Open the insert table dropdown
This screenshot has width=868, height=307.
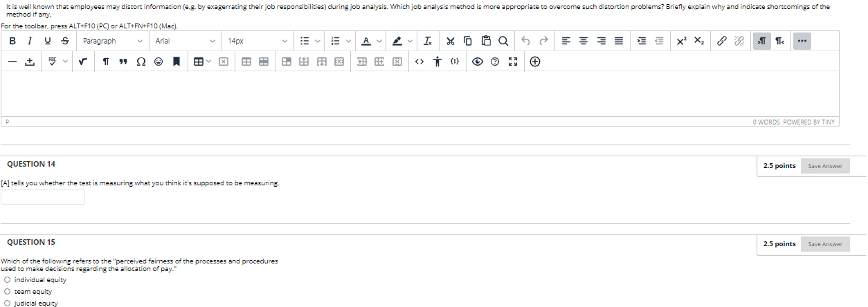click(x=203, y=62)
